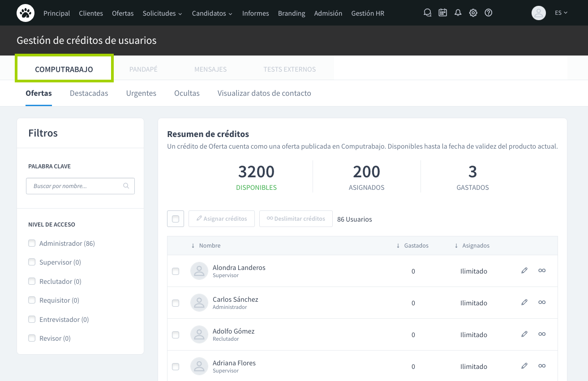Check the Supervisor access level filter
Image resolution: width=588 pixels, height=381 pixels.
pos(32,262)
